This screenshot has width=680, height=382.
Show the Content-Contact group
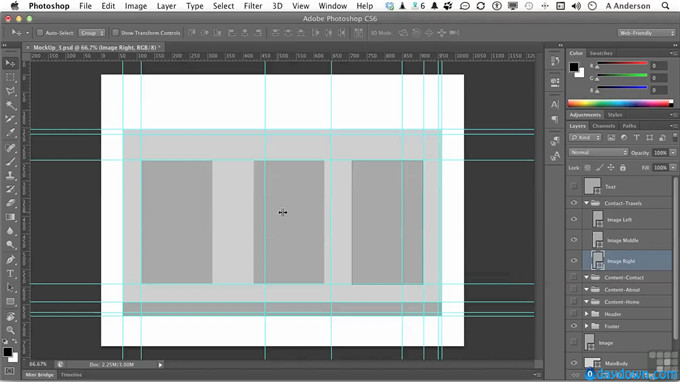[x=574, y=277]
